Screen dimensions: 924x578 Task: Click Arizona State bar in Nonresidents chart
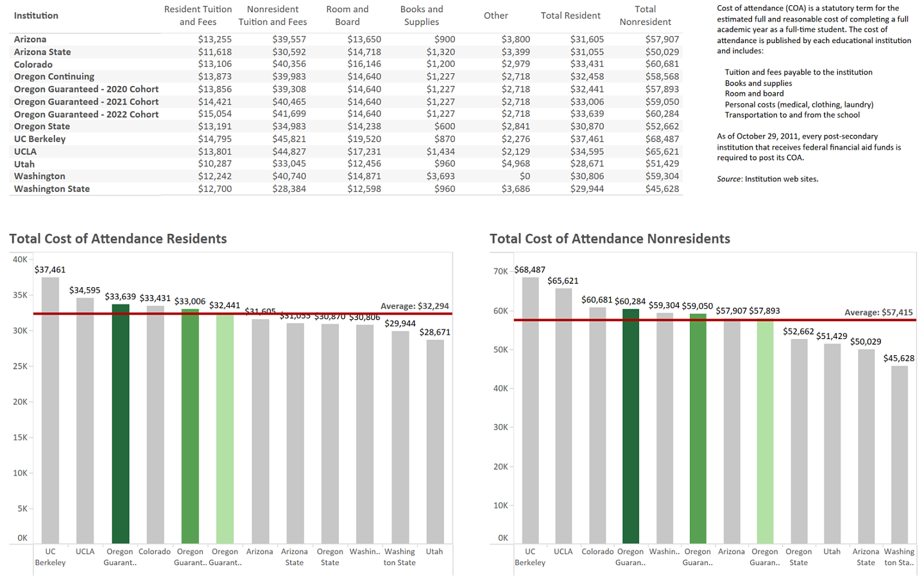866,446
